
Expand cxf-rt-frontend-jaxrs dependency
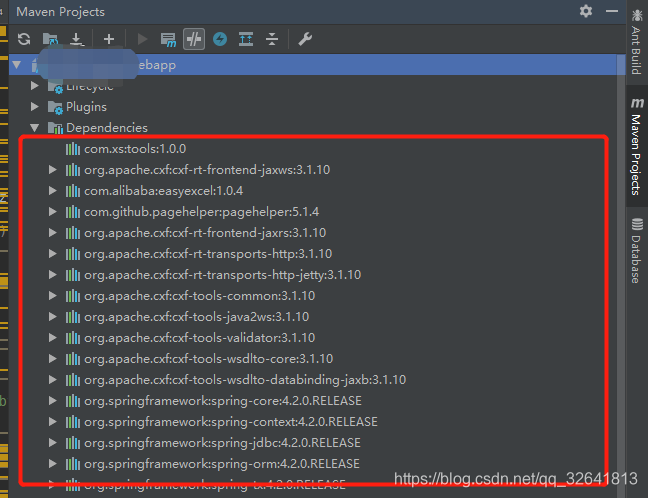point(52,233)
